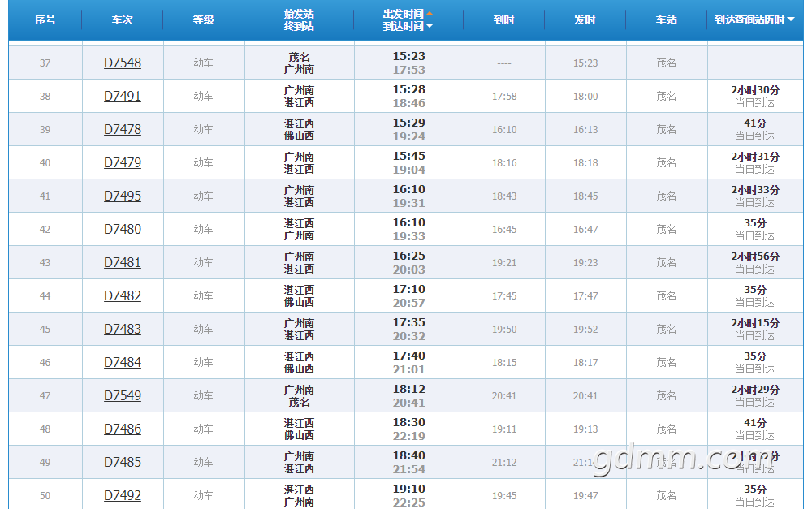Open train D7484 details
Viewport: 812px width, 509px height.
coord(123,362)
